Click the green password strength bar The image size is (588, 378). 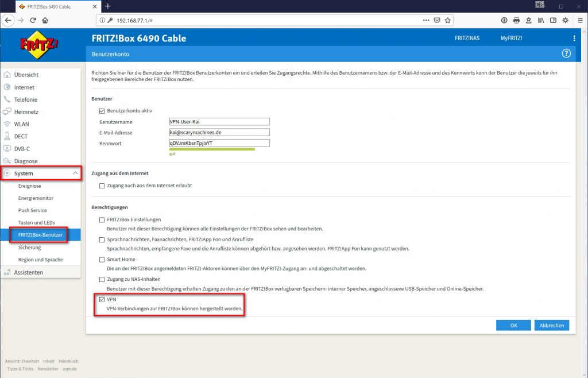click(212, 149)
